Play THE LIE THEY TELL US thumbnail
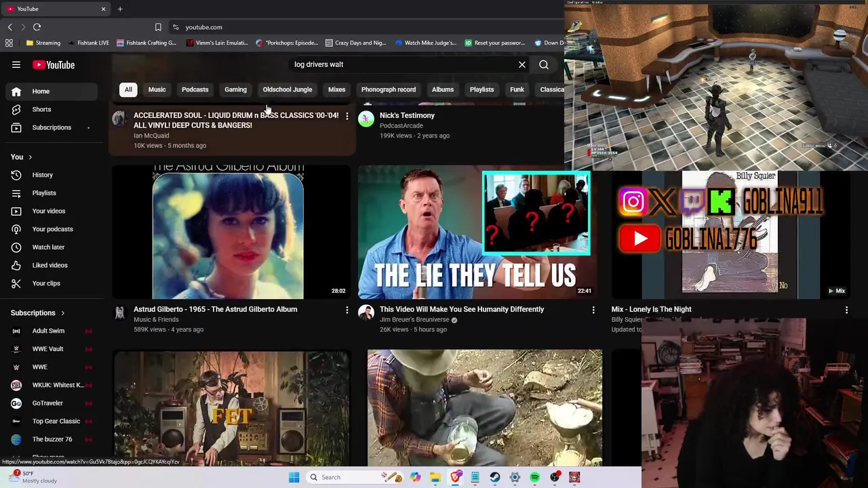The height and width of the screenshot is (488, 868). tap(477, 232)
